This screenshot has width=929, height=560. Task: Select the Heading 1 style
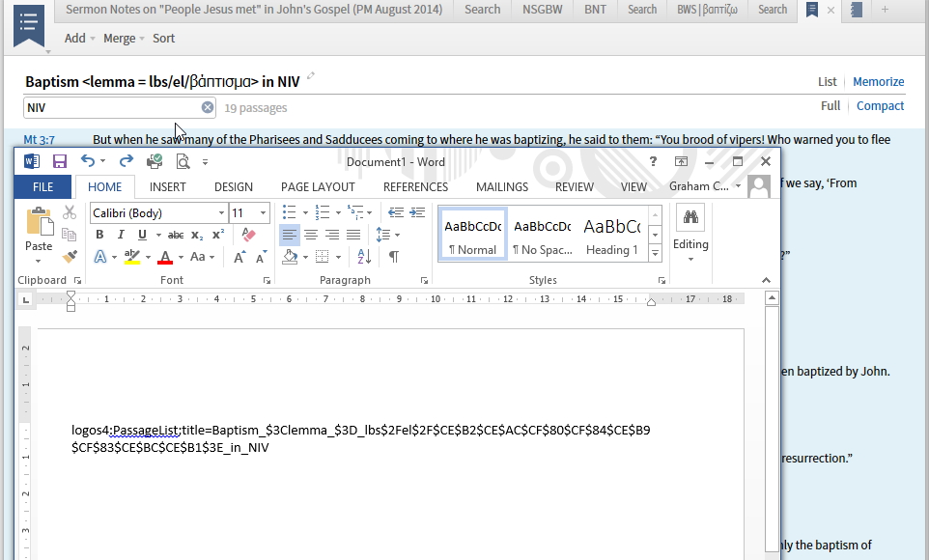[x=612, y=235]
